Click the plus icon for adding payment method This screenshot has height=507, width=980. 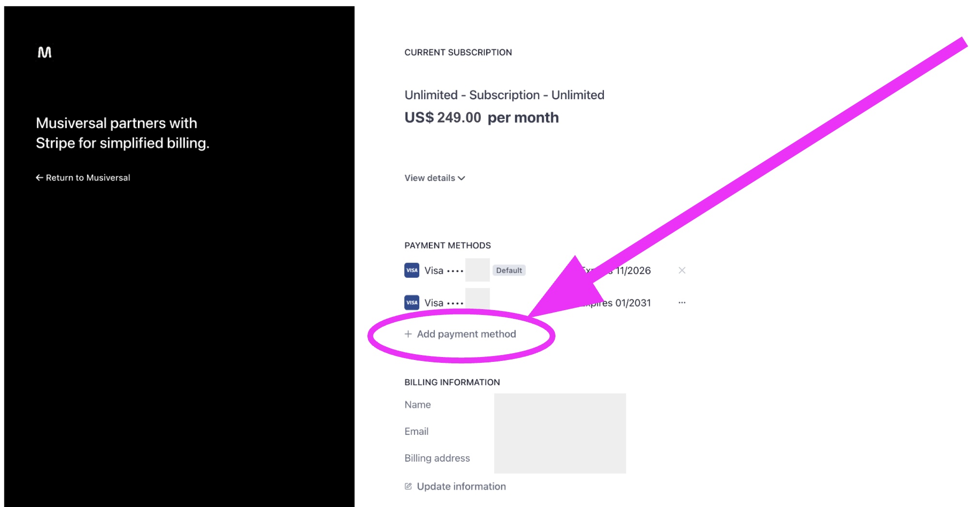[408, 334]
